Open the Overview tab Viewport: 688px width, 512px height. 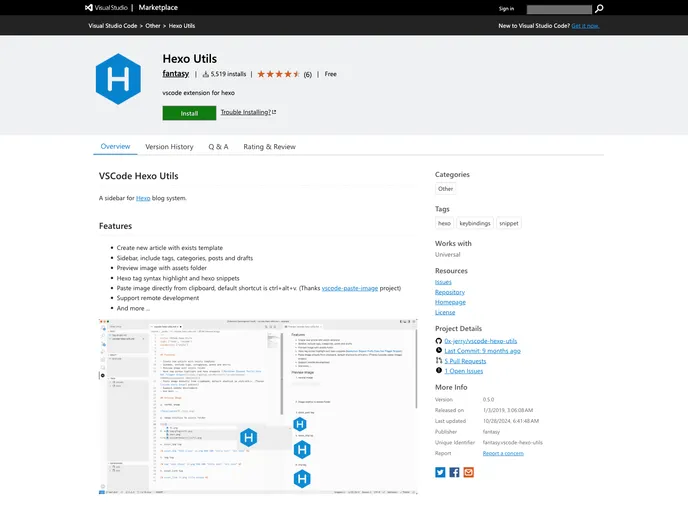[x=115, y=147]
